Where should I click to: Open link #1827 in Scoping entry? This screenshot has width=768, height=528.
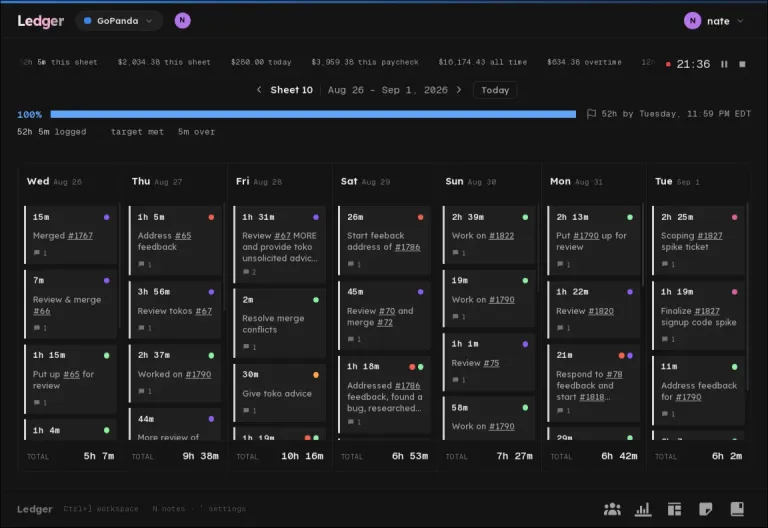pyautogui.click(x=710, y=236)
